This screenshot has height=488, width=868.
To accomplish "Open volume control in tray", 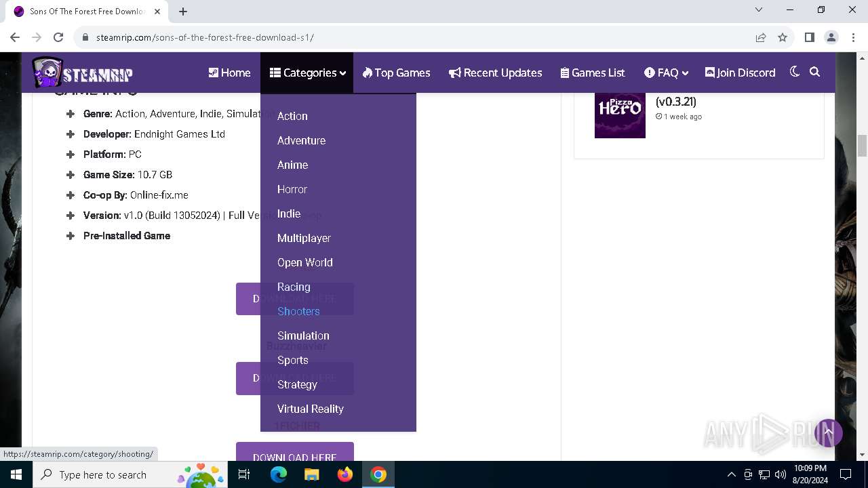I will click(781, 474).
